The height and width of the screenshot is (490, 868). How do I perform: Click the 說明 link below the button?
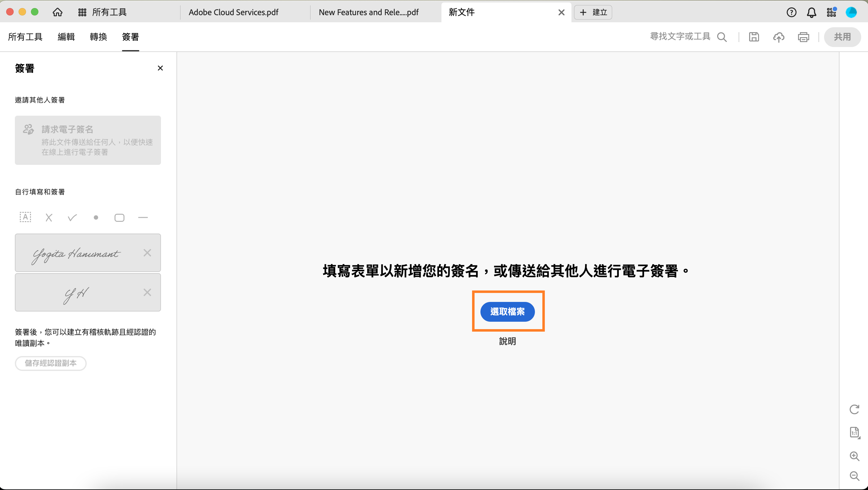tap(507, 341)
